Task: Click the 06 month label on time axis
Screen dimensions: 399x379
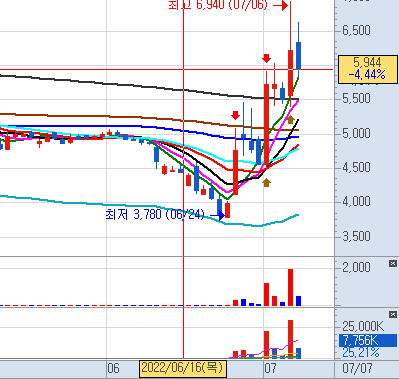Action: click(x=113, y=368)
